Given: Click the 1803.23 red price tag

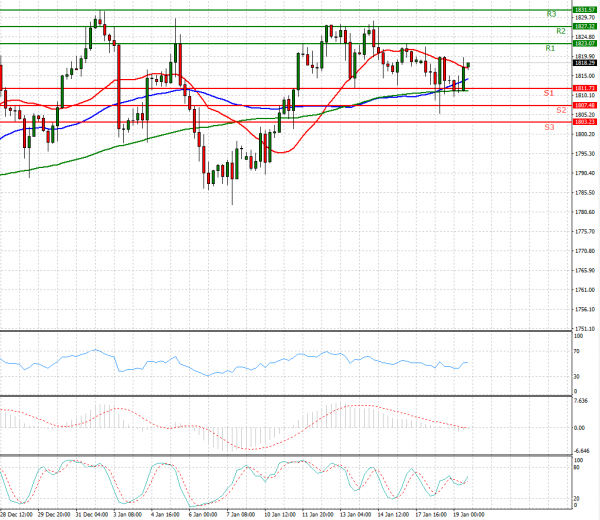Looking at the screenshot, I should (x=586, y=122).
